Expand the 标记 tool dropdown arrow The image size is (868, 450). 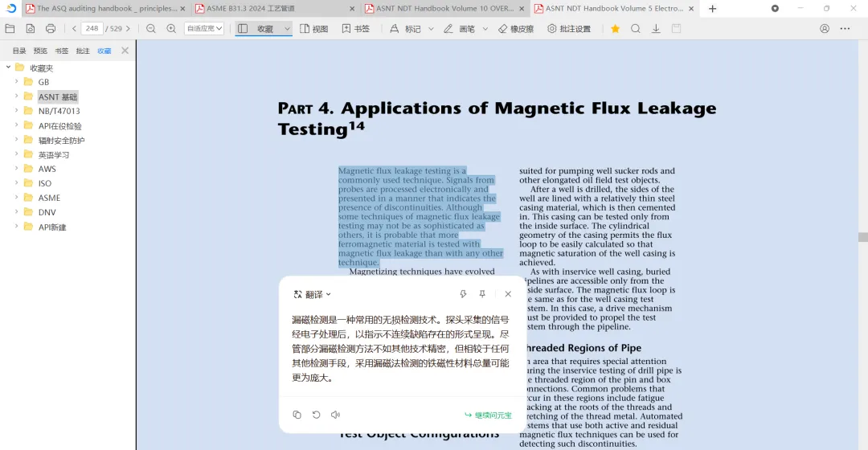pyautogui.click(x=431, y=29)
